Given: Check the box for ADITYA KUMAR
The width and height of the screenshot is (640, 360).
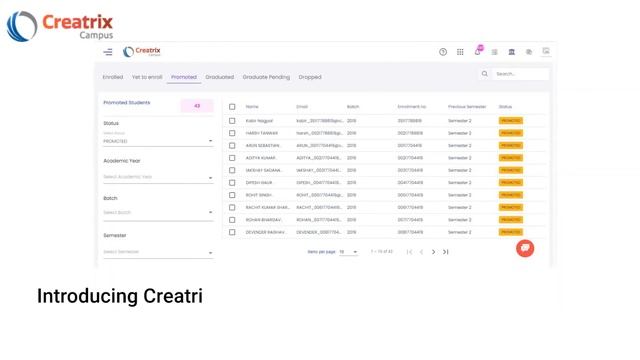Looking at the screenshot, I should [232, 158].
